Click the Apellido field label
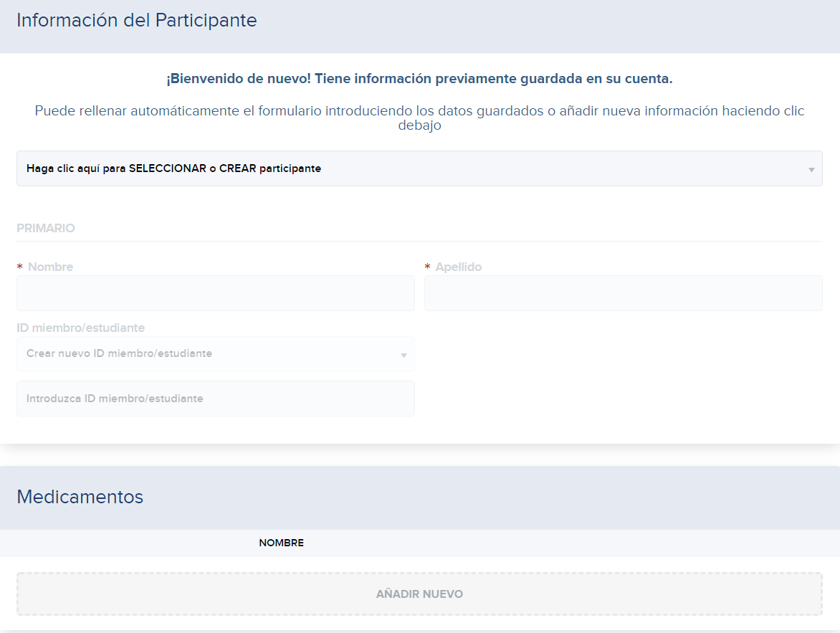 pyautogui.click(x=458, y=267)
